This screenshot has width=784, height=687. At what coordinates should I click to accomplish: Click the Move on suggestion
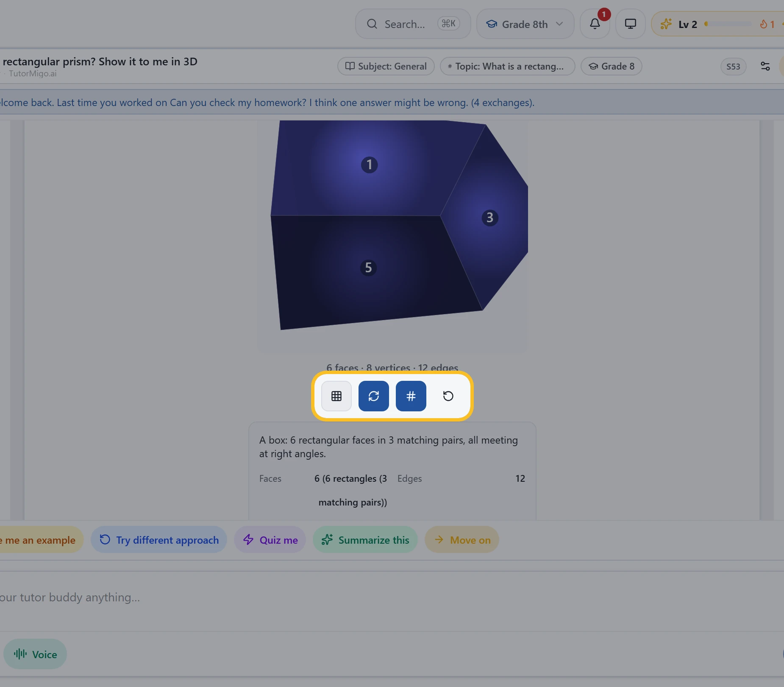(462, 540)
